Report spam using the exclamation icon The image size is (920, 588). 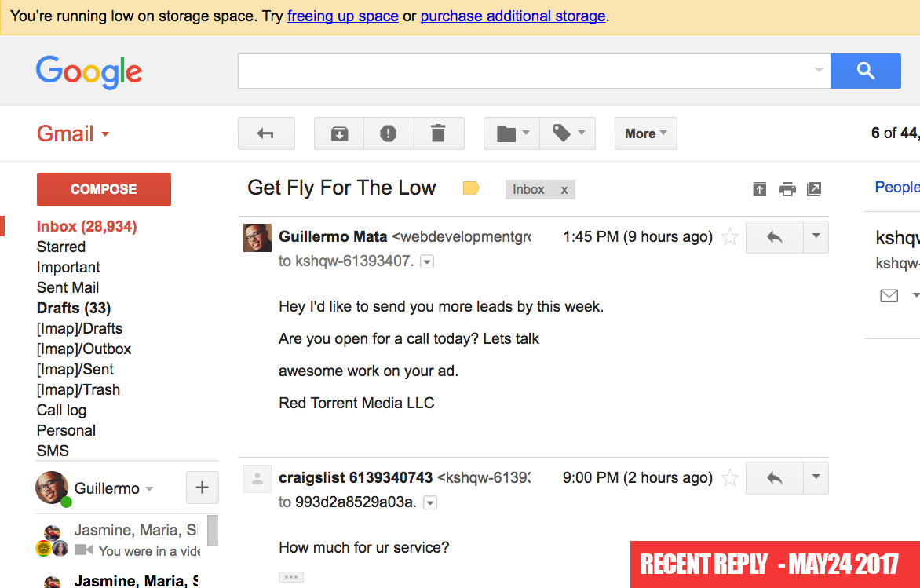coord(389,133)
